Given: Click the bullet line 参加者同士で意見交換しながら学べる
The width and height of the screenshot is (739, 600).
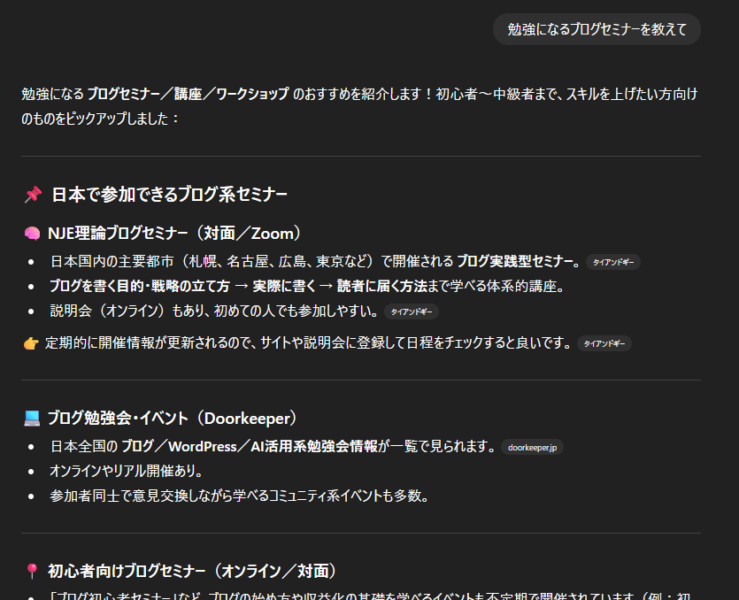Looking at the screenshot, I should (239, 495).
